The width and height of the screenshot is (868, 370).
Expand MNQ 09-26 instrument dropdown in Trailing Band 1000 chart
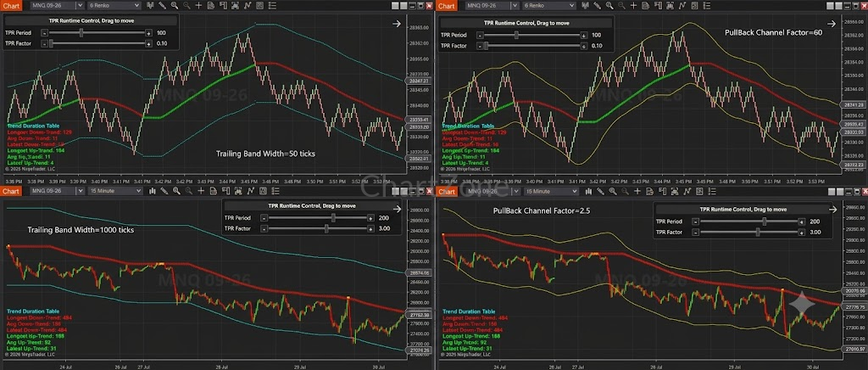[x=80, y=191]
